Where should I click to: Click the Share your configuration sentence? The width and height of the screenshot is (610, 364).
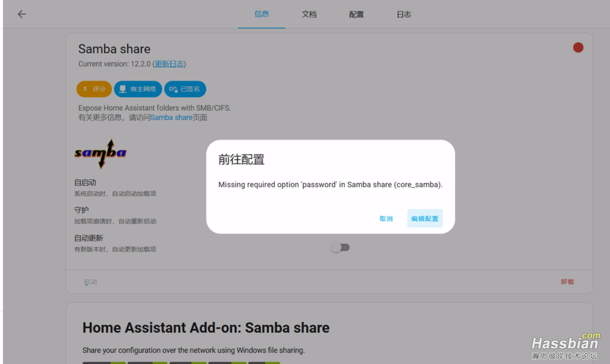[x=193, y=350]
